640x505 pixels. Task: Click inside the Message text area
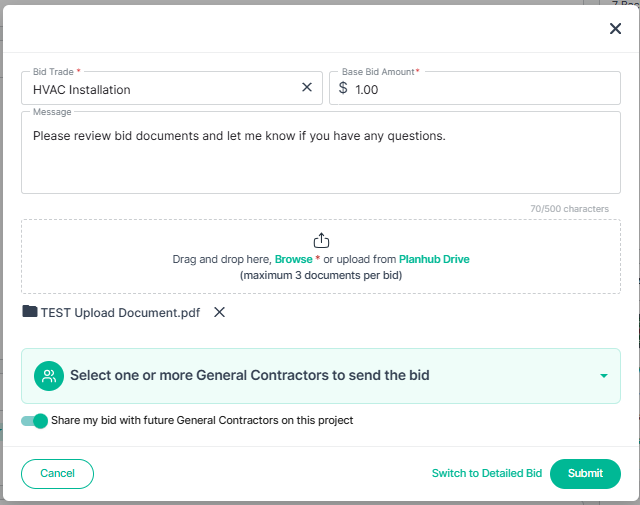[x=321, y=153]
